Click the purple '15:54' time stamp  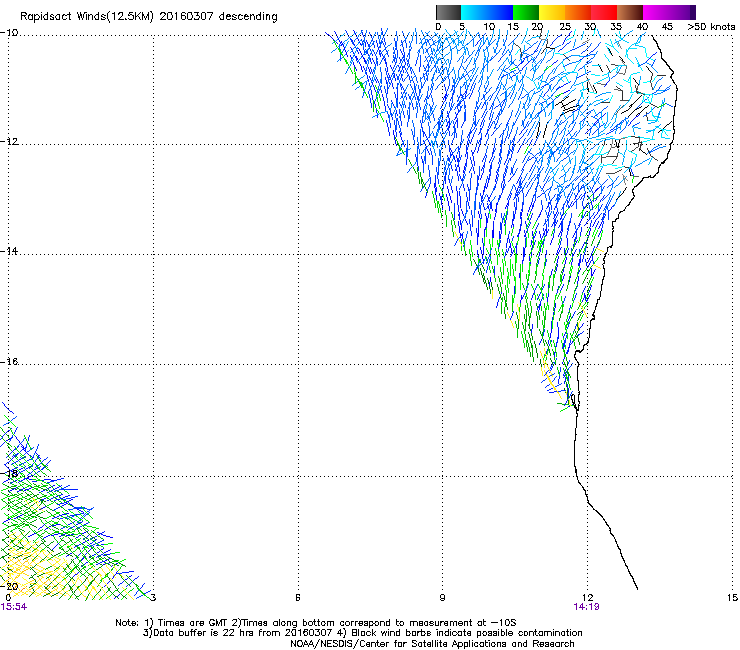click(14, 607)
